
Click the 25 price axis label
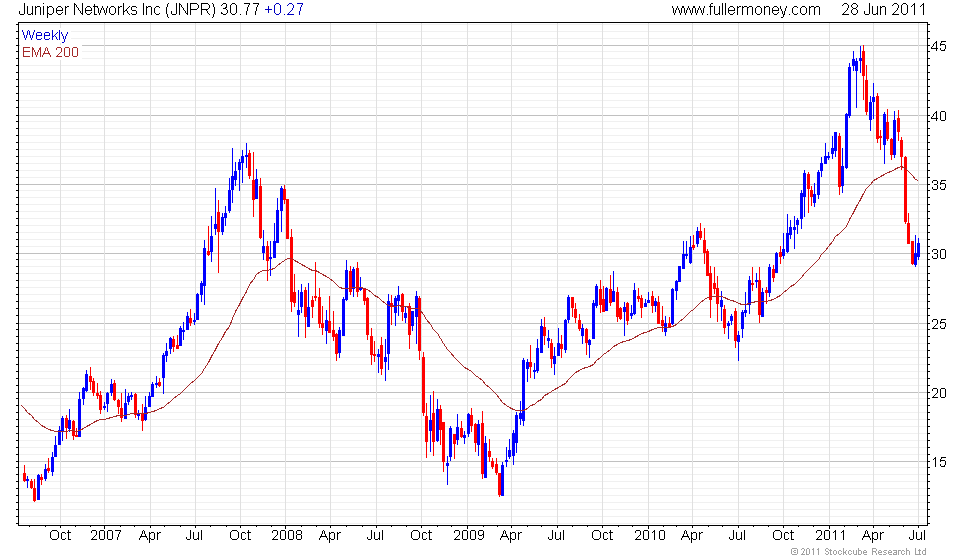point(939,324)
